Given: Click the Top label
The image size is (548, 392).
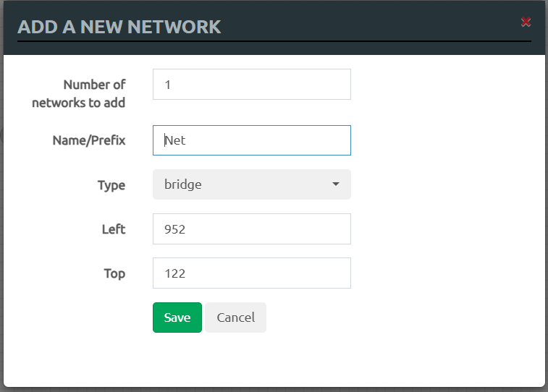Looking at the screenshot, I should pyautogui.click(x=114, y=273).
